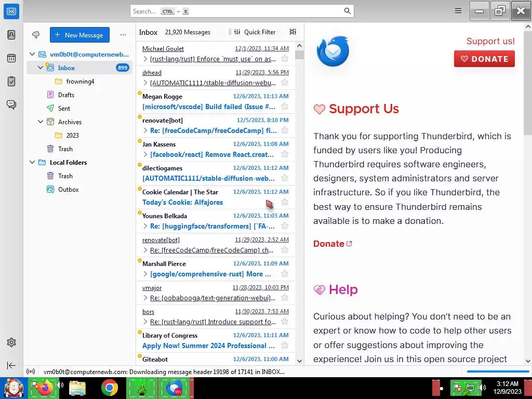Open folder pane options ellipsis

tap(123, 35)
